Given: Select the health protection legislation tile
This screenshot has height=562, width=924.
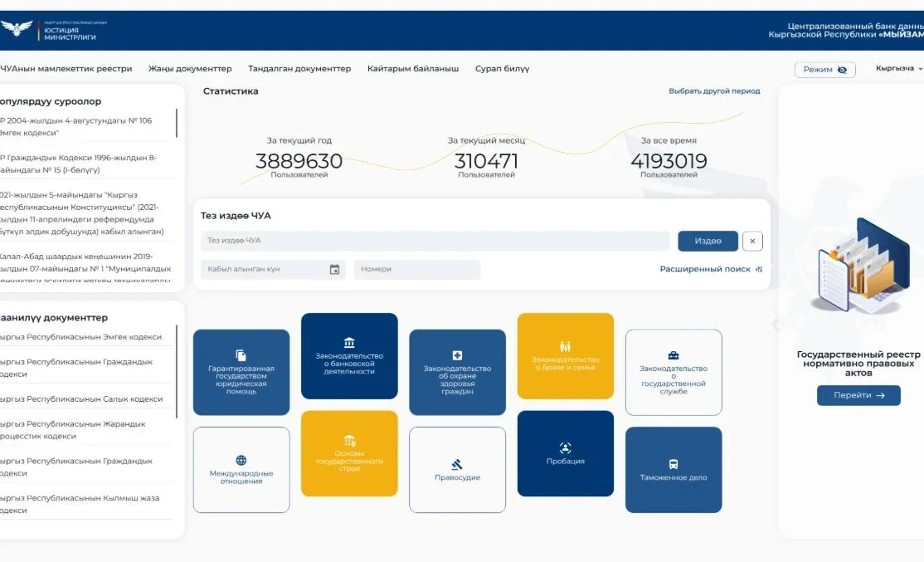Looking at the screenshot, I should pyautogui.click(x=457, y=372).
